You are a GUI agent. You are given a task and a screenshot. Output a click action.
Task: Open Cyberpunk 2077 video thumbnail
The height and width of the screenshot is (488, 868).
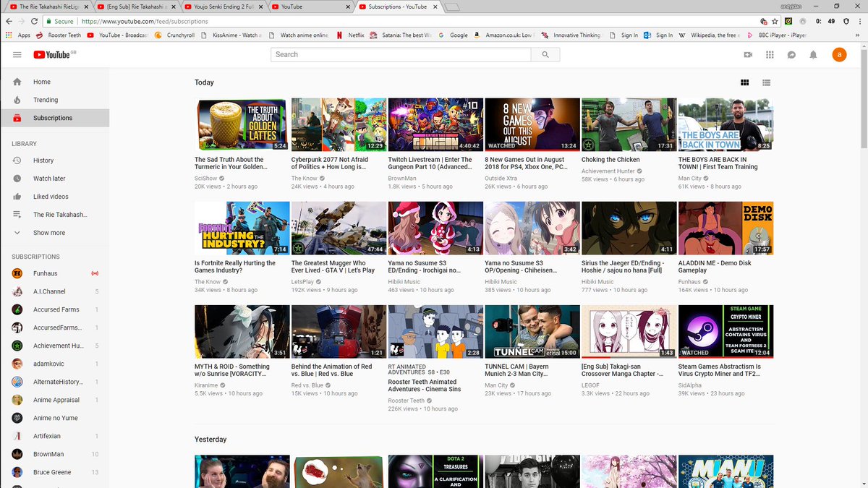[339, 124]
